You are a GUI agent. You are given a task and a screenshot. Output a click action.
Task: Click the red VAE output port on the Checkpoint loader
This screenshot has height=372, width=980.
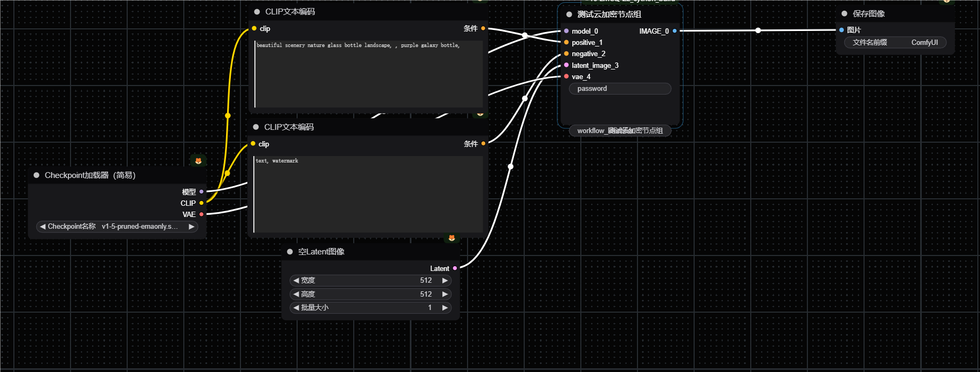click(201, 214)
